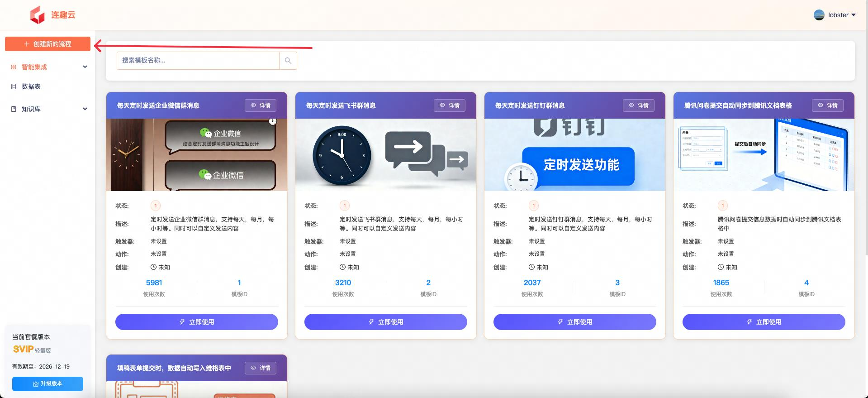The image size is (868, 398).
Task: Click the status badge on 钉钉 card
Action: pos(534,206)
